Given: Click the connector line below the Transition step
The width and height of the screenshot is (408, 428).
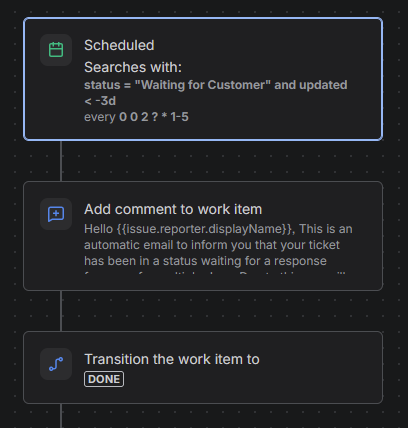Looking at the screenshot, I should tap(61, 416).
